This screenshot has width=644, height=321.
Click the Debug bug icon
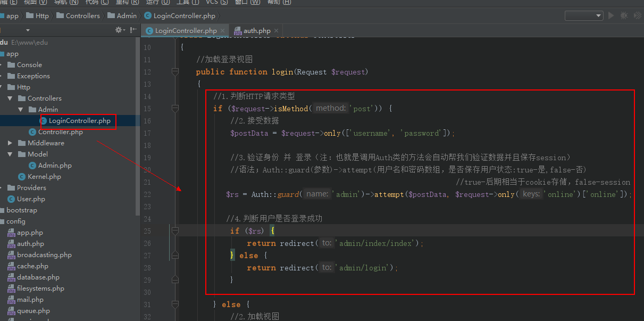[623, 16]
